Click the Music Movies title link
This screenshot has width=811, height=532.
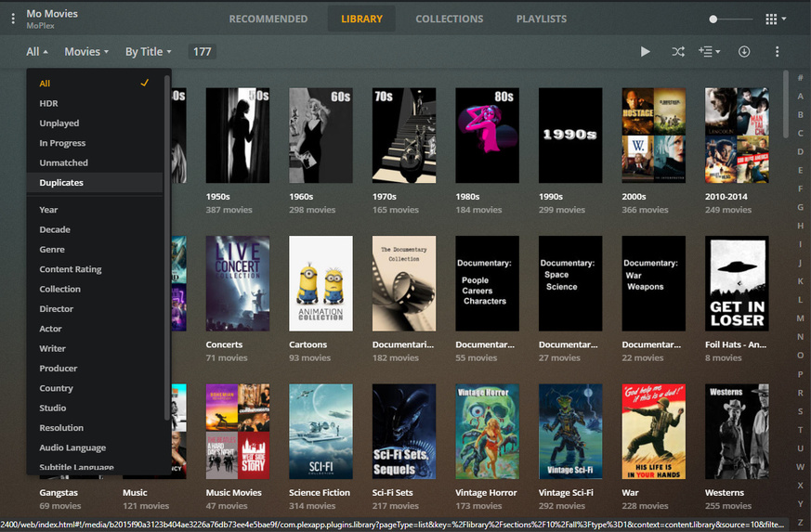(x=234, y=493)
